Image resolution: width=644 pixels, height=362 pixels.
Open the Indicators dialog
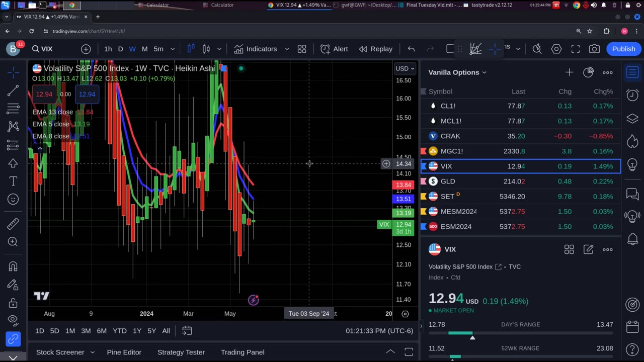256,49
